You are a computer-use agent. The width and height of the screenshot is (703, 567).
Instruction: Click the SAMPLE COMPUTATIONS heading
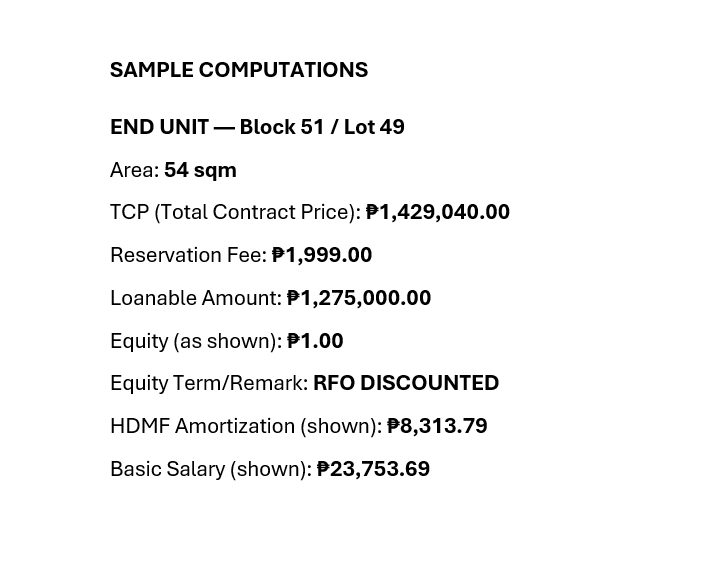click(238, 70)
